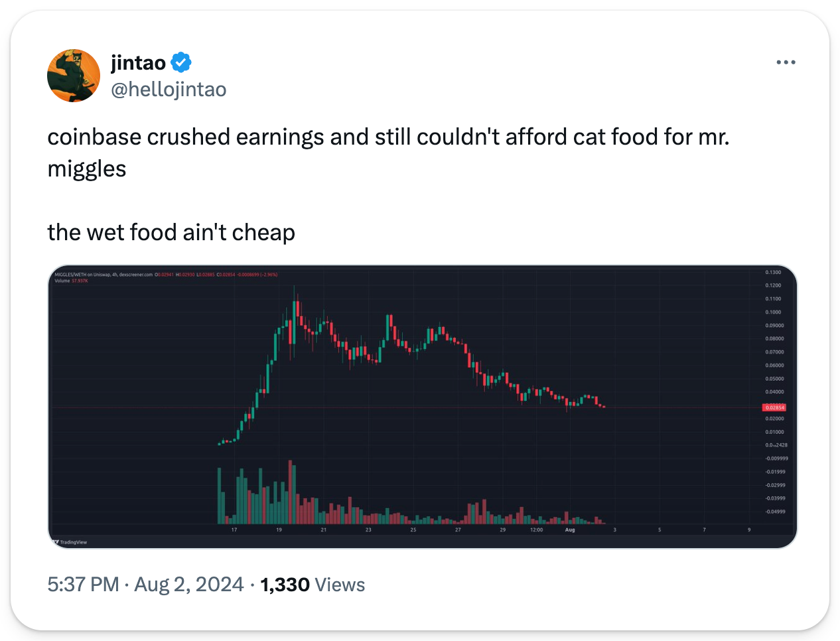Open the @hellojintao handle link

tap(169, 89)
